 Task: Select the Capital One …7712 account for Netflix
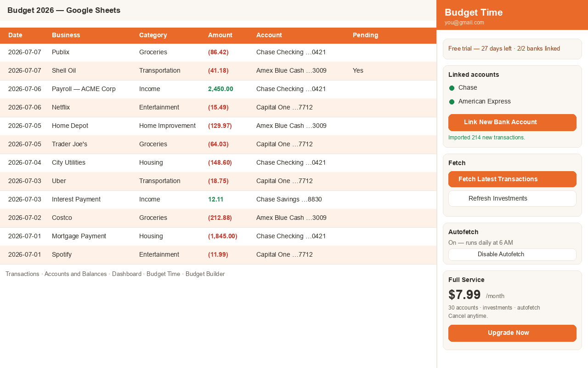(284, 108)
